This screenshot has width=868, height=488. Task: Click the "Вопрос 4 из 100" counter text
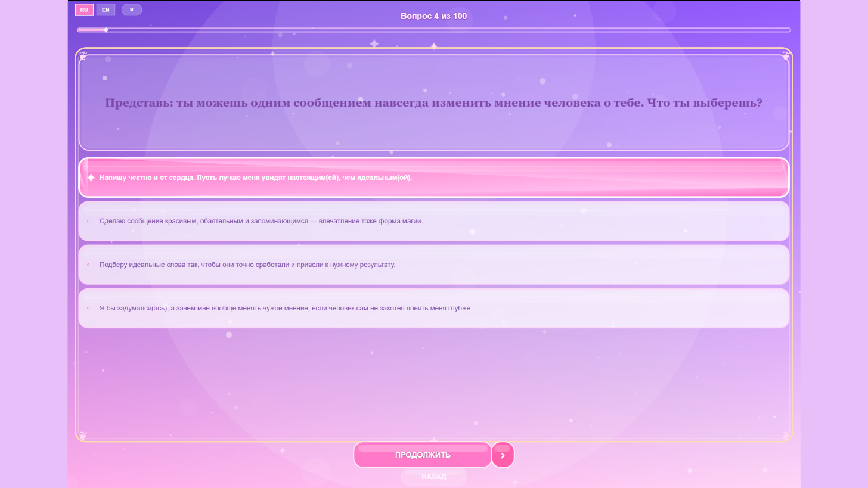[434, 16]
